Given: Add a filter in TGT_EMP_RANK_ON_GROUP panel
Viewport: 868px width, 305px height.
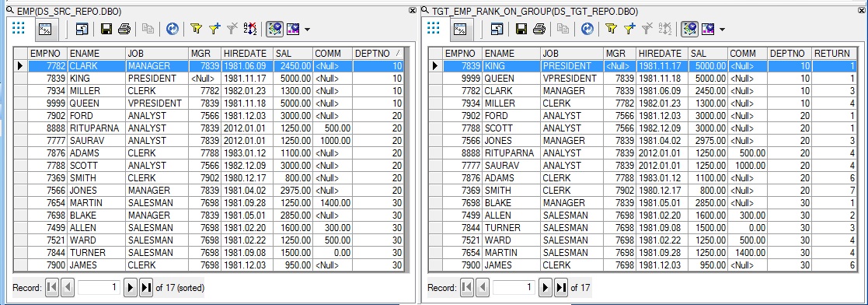Looking at the screenshot, I should [629, 29].
